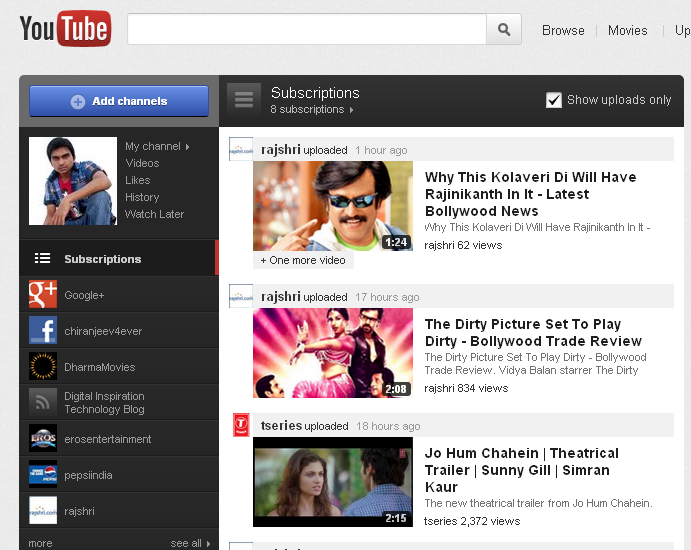Screen dimensions: 691x550
Task: Click the pepsiindia Pepsi icon
Action: 43,474
